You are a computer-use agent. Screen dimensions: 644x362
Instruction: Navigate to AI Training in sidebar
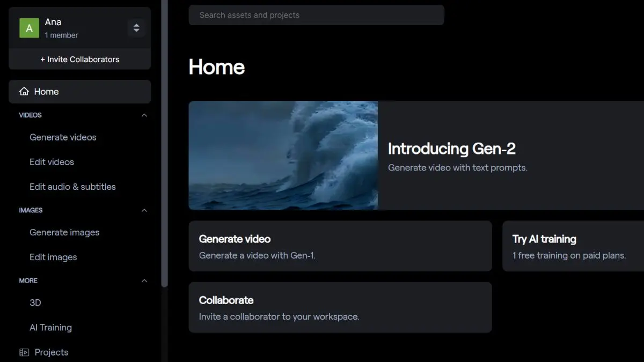(x=50, y=327)
